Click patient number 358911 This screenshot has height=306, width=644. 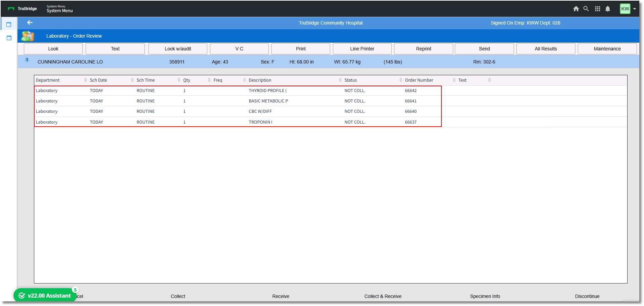click(177, 62)
